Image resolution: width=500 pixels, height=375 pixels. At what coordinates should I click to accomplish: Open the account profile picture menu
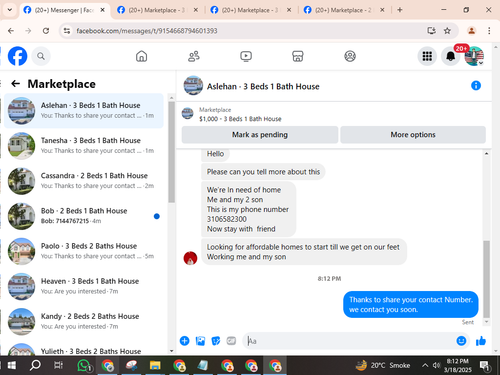tap(474, 56)
